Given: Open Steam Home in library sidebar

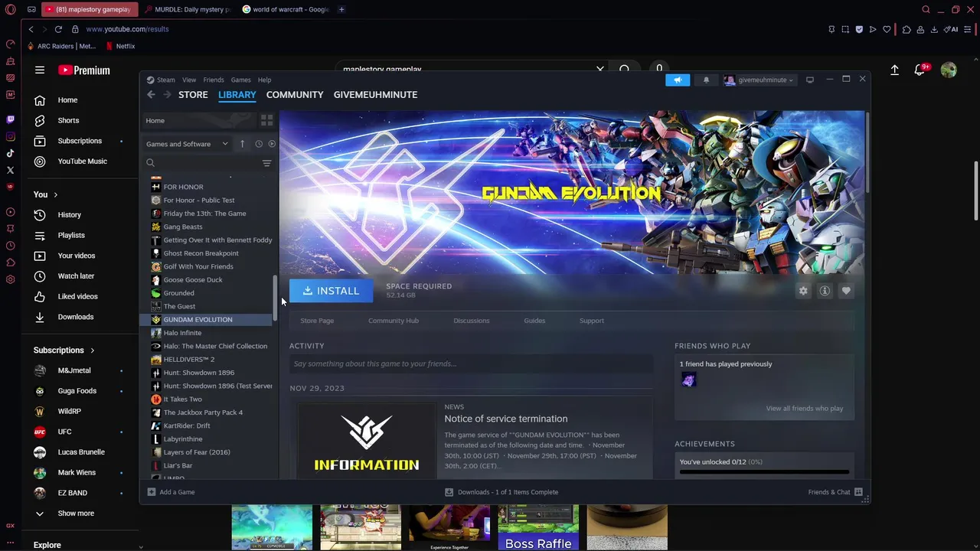Looking at the screenshot, I should pyautogui.click(x=201, y=121).
